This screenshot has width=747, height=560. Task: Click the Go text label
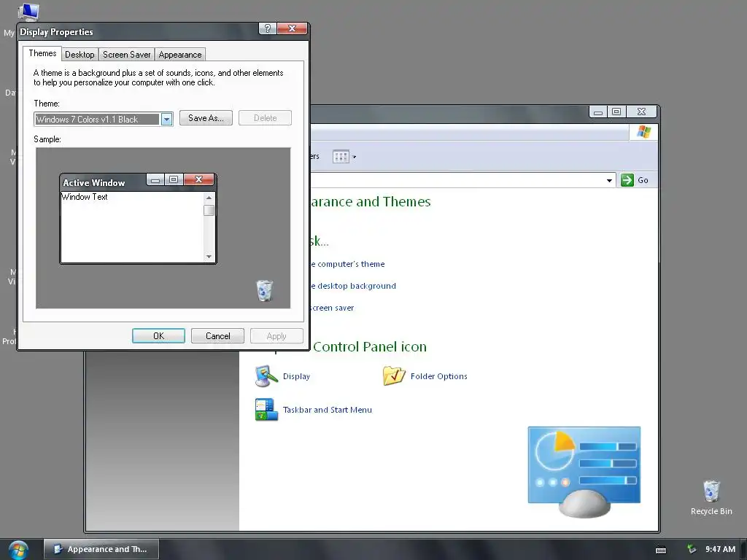(x=643, y=181)
